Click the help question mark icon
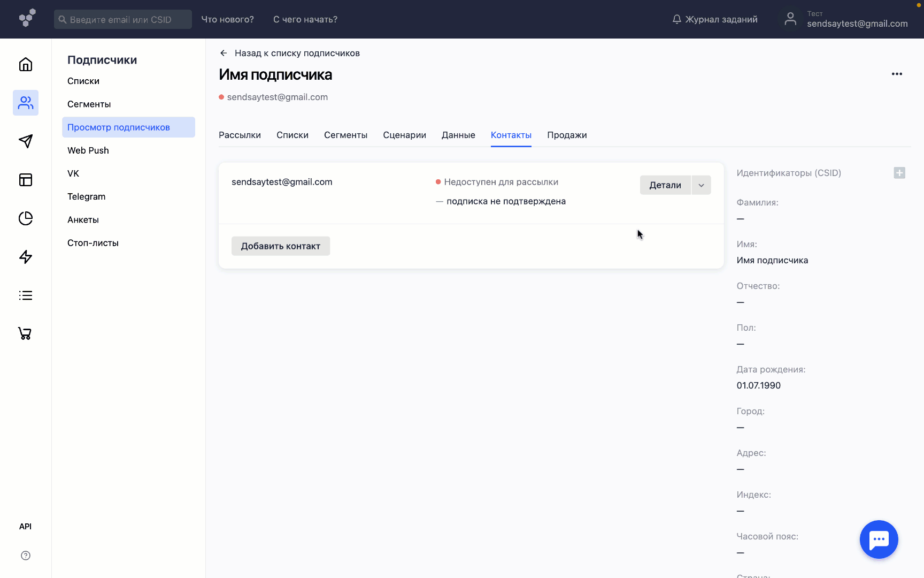Screen dimensions: 924x578 pos(26,556)
